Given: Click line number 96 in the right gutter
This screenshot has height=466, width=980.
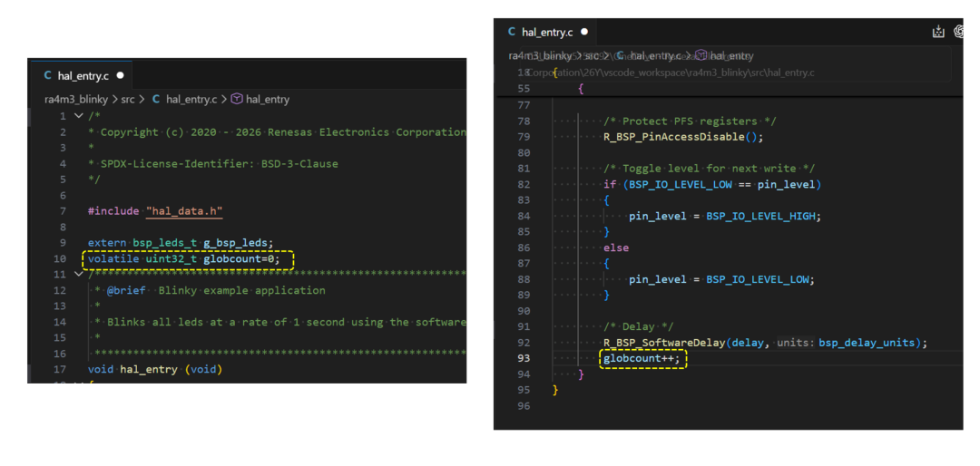Looking at the screenshot, I should pos(524,406).
